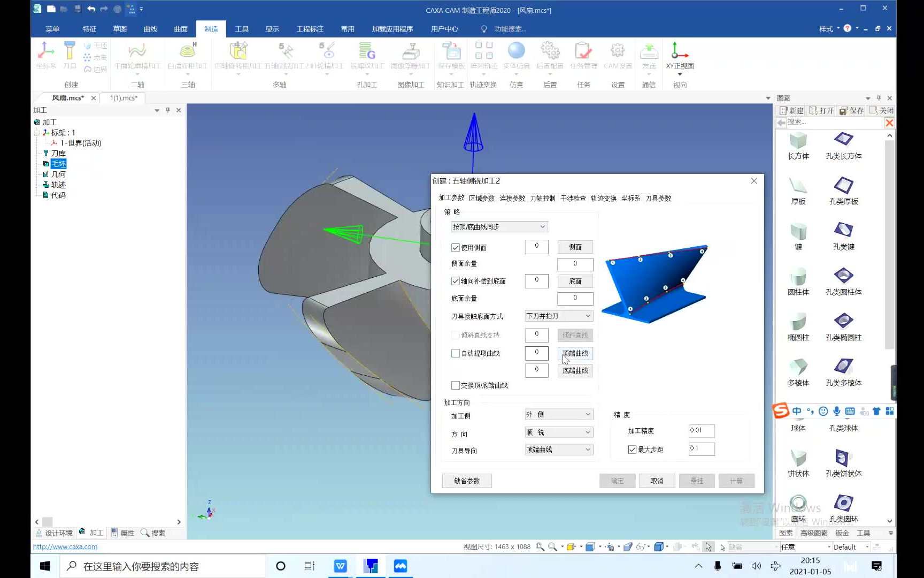Click the 坐标系 coordinate system icon
This screenshot has width=924, height=578.
[46, 56]
